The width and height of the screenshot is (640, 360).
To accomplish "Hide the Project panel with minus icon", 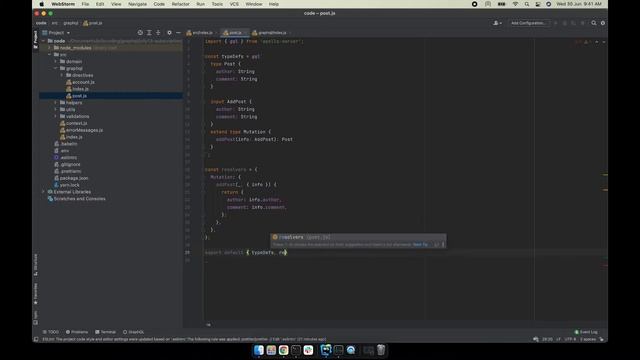I will tap(178, 33).
